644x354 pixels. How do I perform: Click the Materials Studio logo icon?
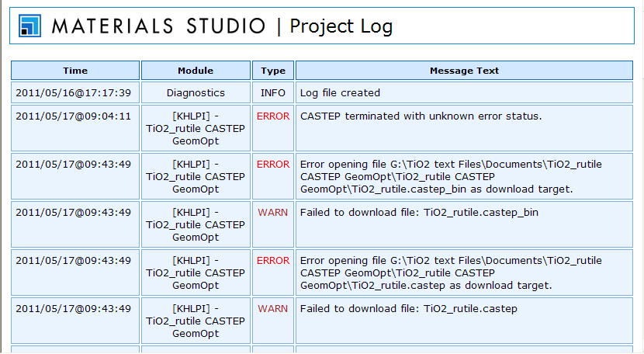click(x=29, y=26)
